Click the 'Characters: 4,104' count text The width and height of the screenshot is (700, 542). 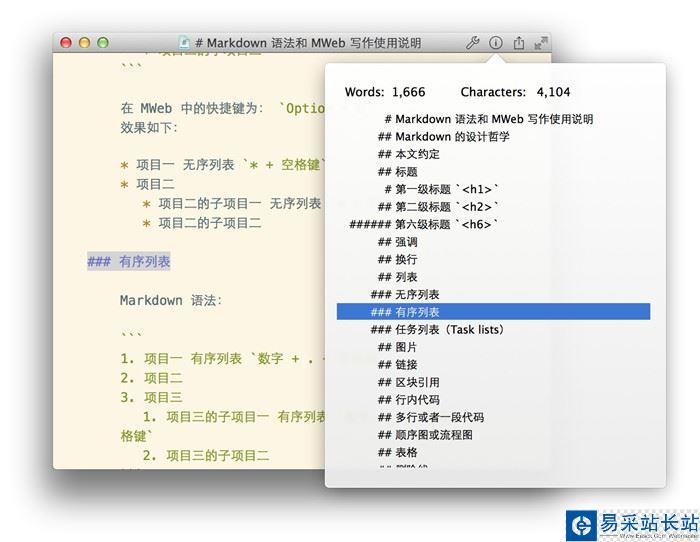[x=515, y=92]
